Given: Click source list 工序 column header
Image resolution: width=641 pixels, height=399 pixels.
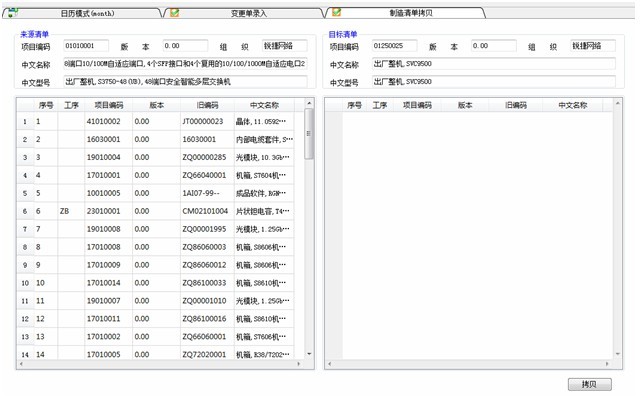Looking at the screenshot, I should (71, 105).
